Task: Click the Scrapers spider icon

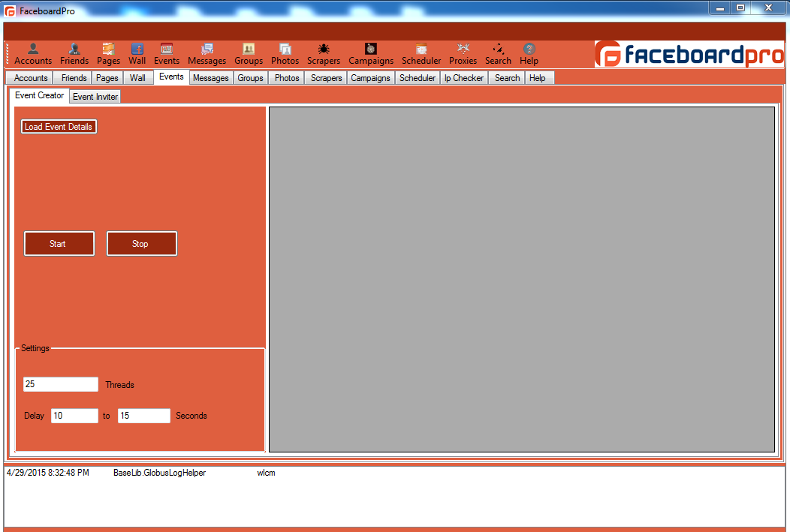Action: click(324, 49)
